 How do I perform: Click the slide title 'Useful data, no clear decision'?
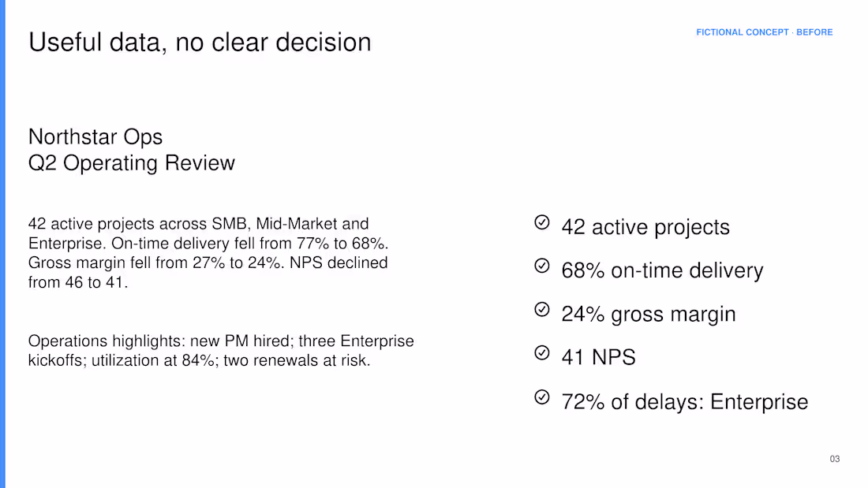pyautogui.click(x=200, y=43)
